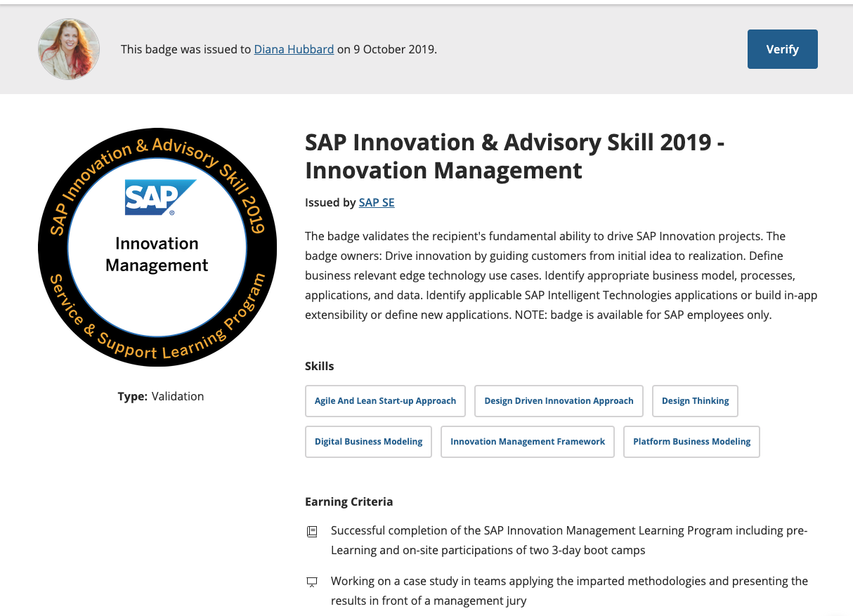Open the Digital Business Modeling skill tag
This screenshot has height=616, width=853.
coord(368,442)
